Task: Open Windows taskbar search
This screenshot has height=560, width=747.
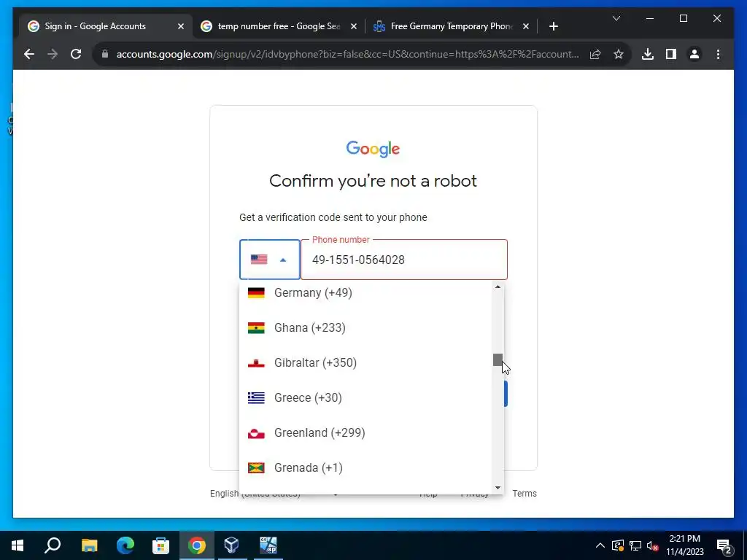Action: click(53, 545)
